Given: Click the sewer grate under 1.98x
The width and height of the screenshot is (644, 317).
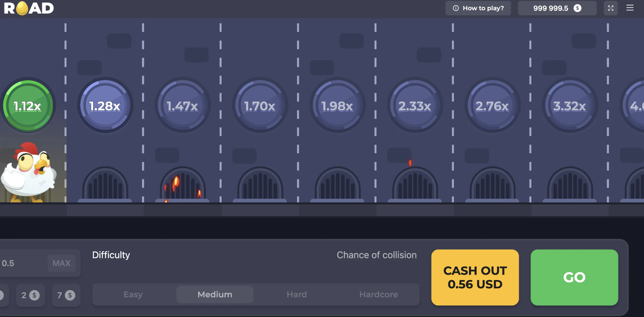Looking at the screenshot, I should coord(338,184).
